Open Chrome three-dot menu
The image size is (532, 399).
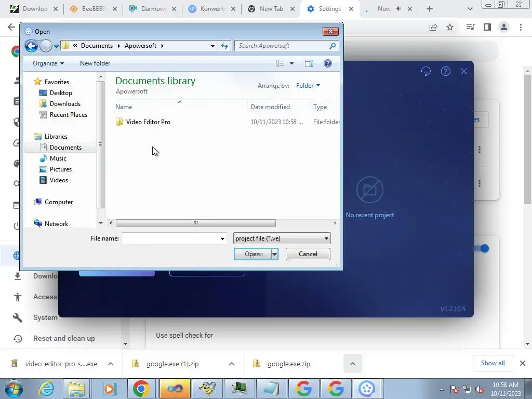[521, 27]
